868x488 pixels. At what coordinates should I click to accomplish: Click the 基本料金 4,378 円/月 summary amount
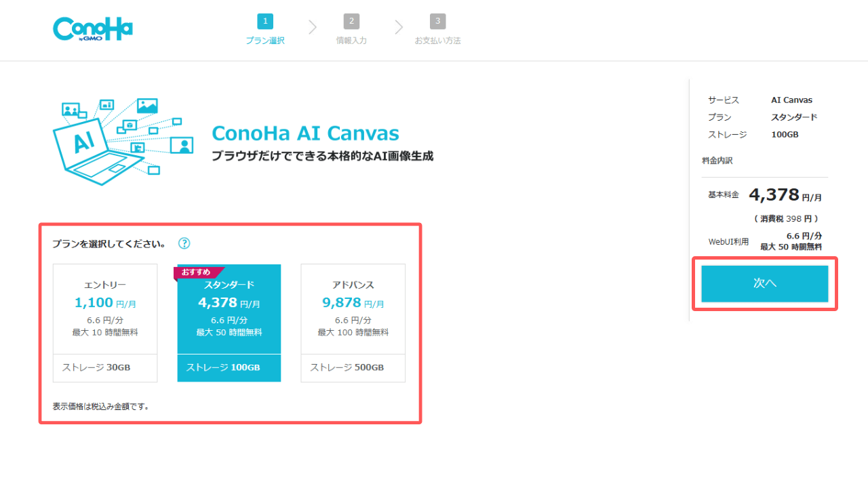pyautogui.click(x=785, y=195)
